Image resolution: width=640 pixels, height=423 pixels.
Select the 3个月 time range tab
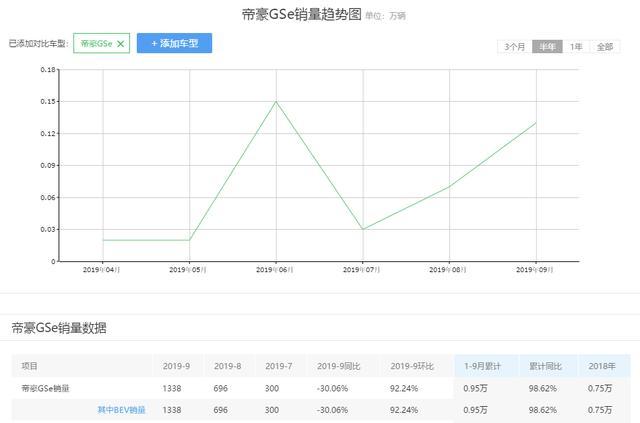tap(514, 47)
